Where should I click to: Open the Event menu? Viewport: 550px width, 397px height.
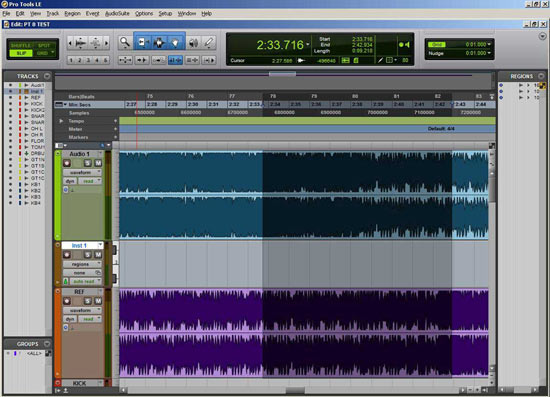point(92,13)
